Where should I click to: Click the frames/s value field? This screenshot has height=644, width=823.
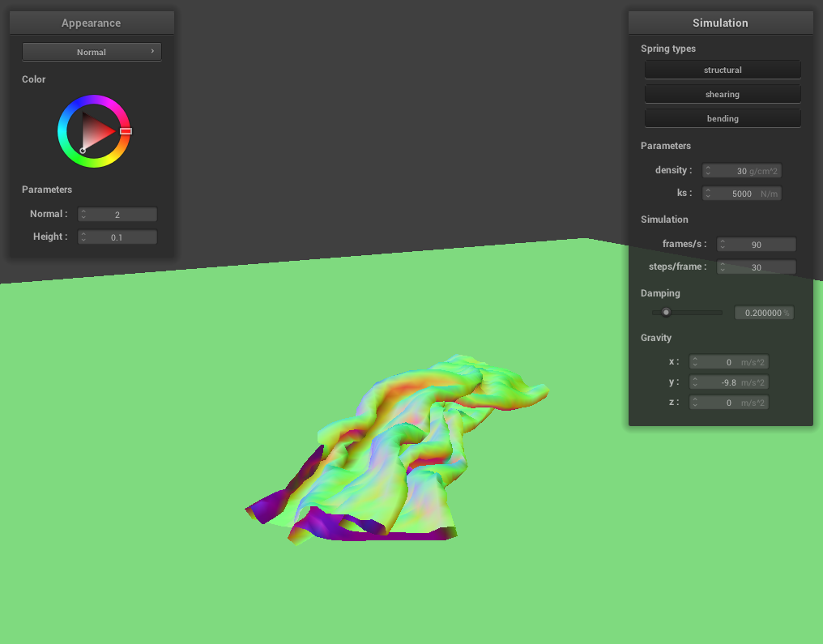(757, 244)
